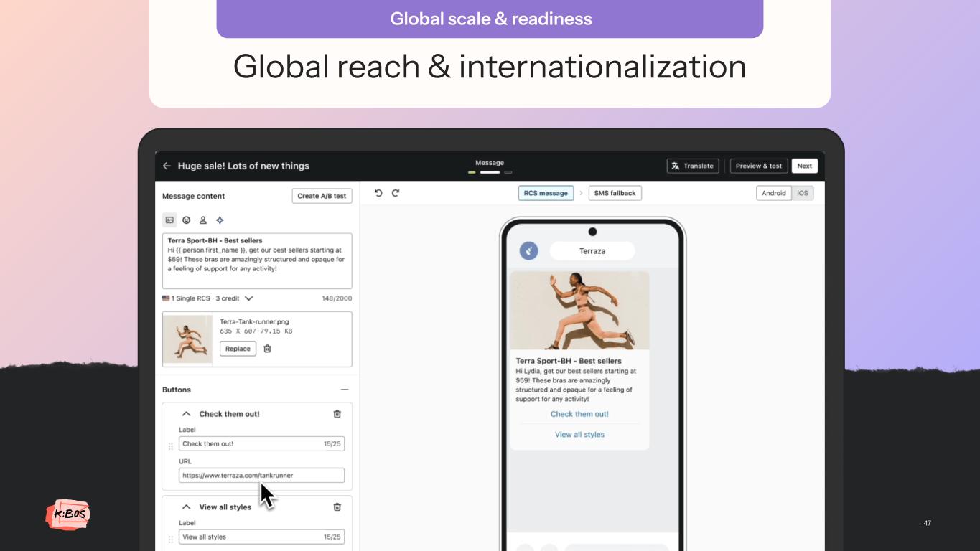Delete the Terra-Tank-runner.png image
Viewport: 980px width, 551px height.
tap(267, 349)
